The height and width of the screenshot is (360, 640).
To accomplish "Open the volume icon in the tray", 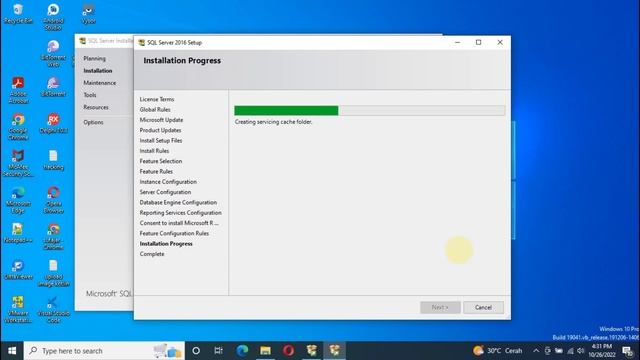I will coord(581,351).
